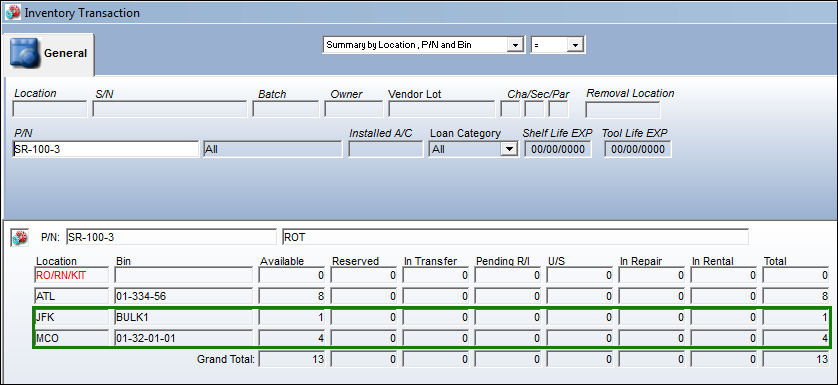This screenshot has height=385, width=838.
Task: Click the Owner filter field
Action: click(353, 109)
